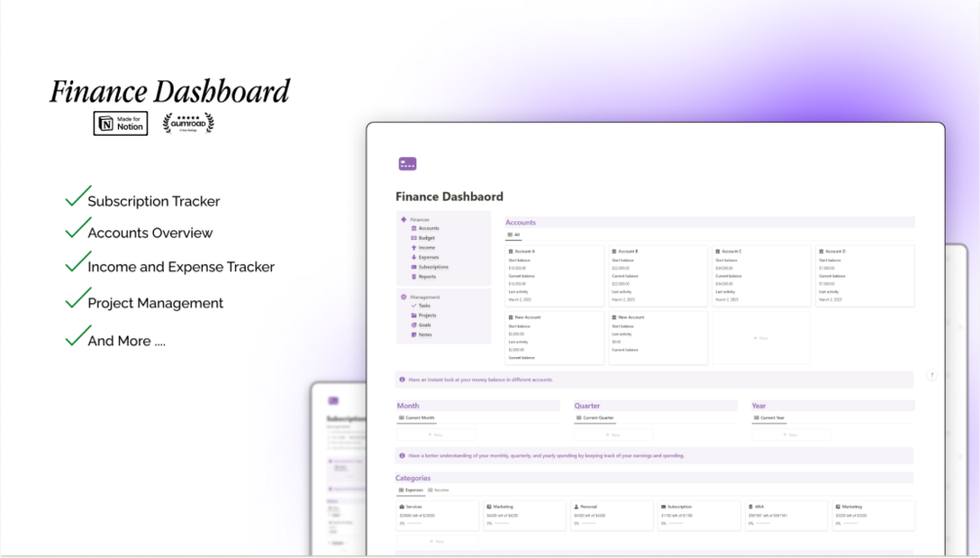Click the 'Accounts Overview' feature text
Image resolution: width=980 pixels, height=558 pixels.
click(150, 233)
